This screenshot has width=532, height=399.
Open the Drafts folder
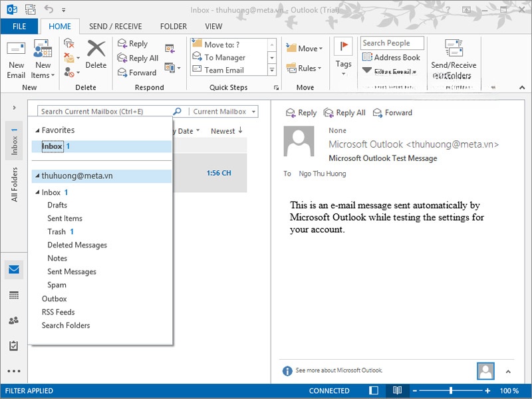57,205
